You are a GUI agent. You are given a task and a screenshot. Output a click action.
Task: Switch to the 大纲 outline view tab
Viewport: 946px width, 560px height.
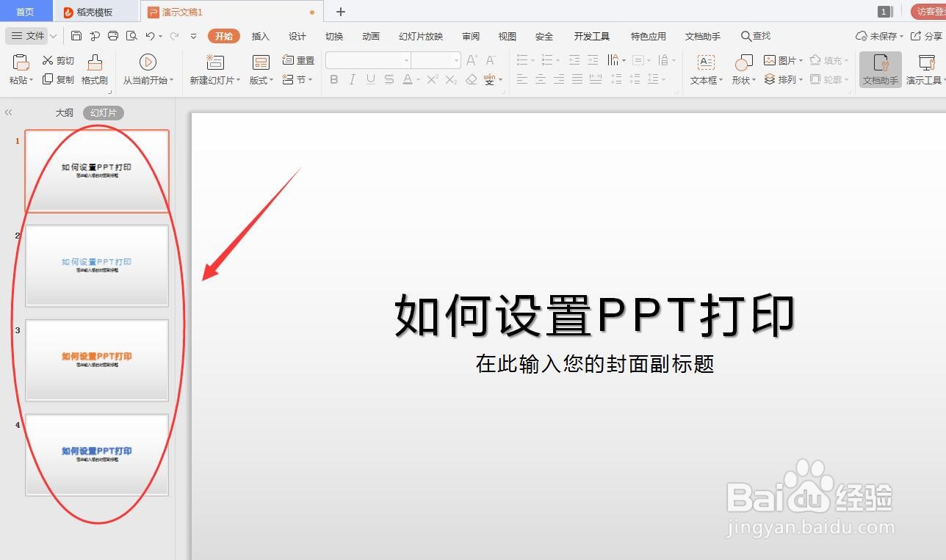65,112
